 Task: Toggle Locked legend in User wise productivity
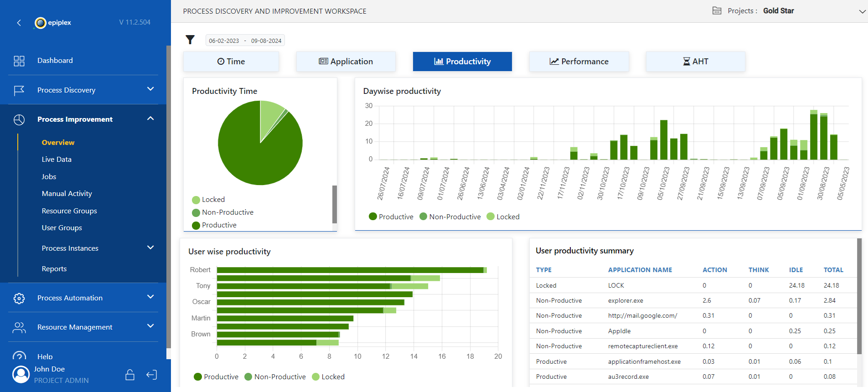[x=328, y=377]
